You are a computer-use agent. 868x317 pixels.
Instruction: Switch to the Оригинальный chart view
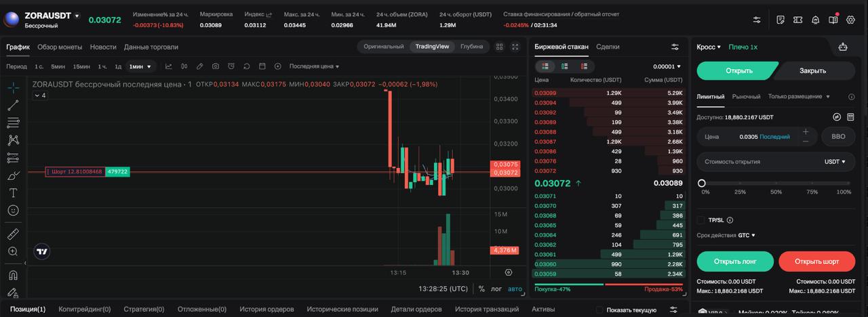[383, 47]
